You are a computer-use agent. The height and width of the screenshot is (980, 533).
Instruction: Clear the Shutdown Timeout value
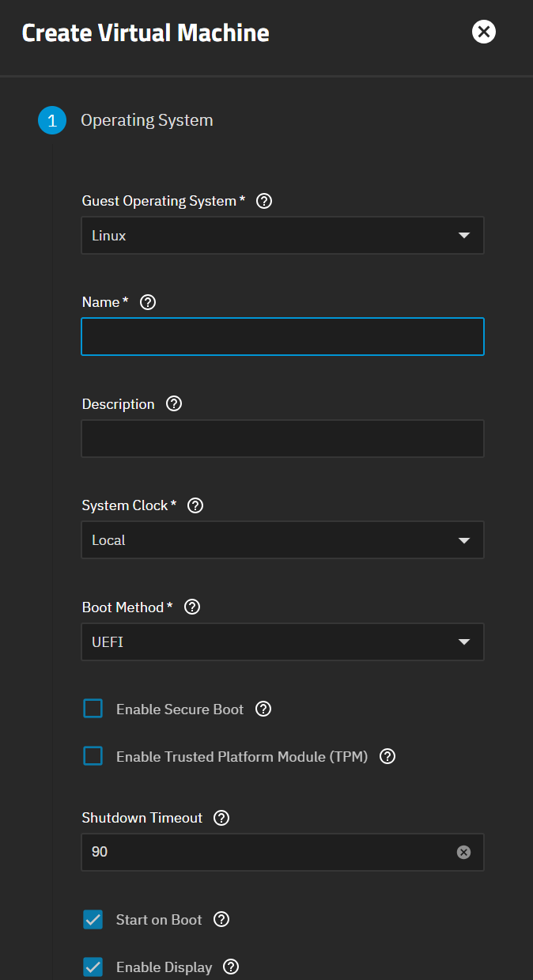[464, 852]
